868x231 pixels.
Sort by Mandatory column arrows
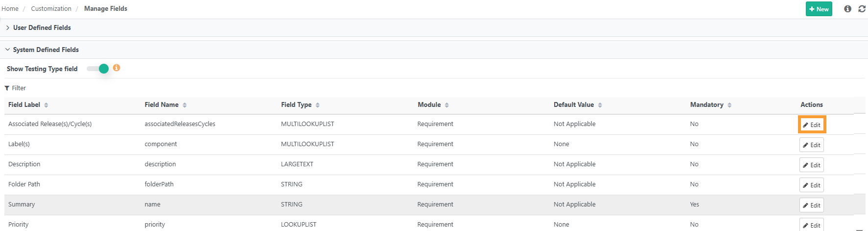point(729,105)
